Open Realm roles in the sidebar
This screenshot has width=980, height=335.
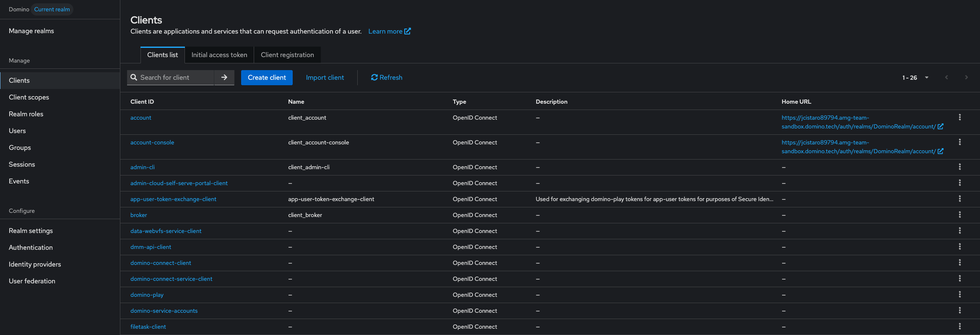(60, 114)
